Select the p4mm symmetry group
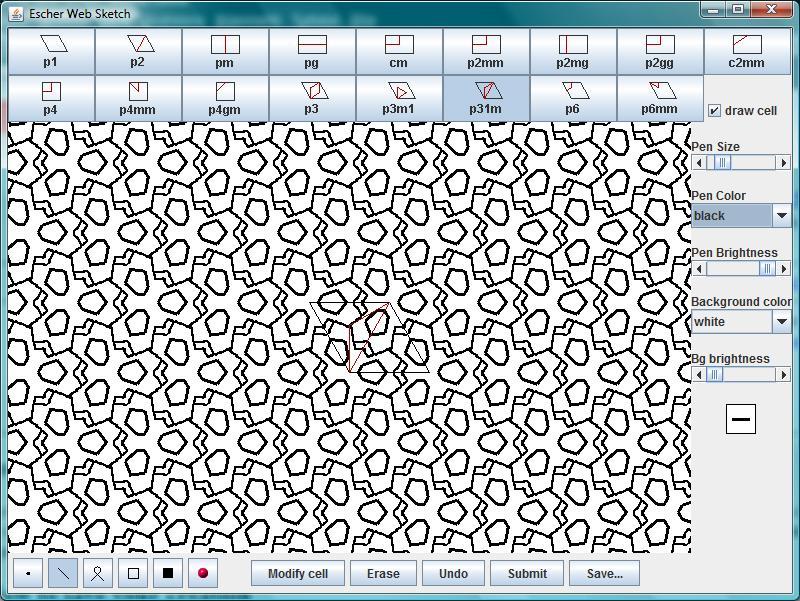 coord(138,98)
